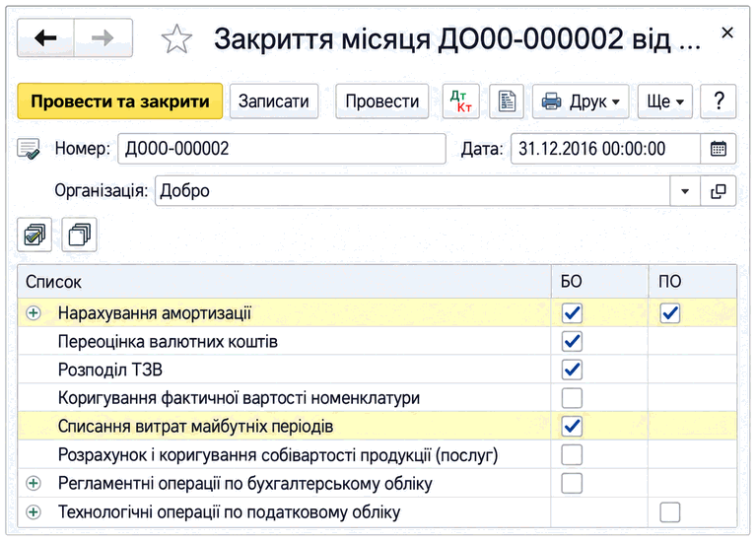The height and width of the screenshot is (541, 756).
Task: Expand Нарахування амортизації row
Action: (34, 313)
